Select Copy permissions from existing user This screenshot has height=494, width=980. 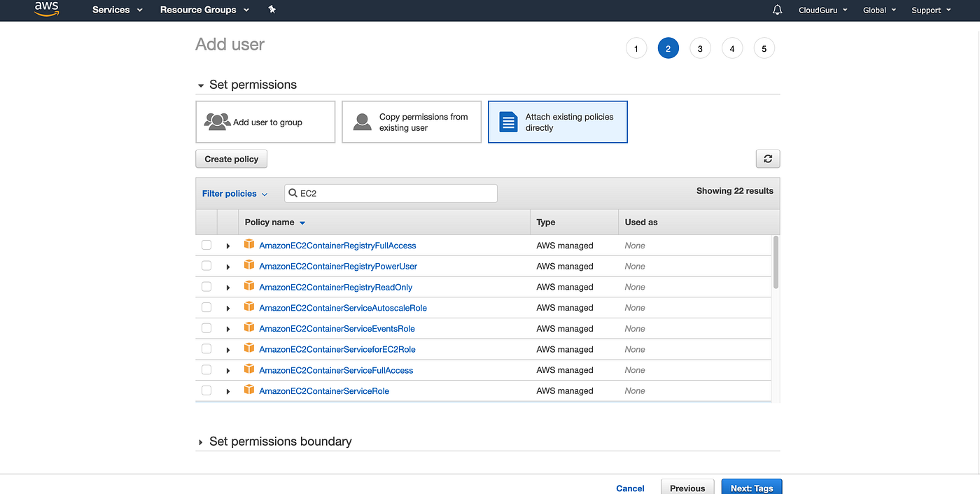click(412, 121)
